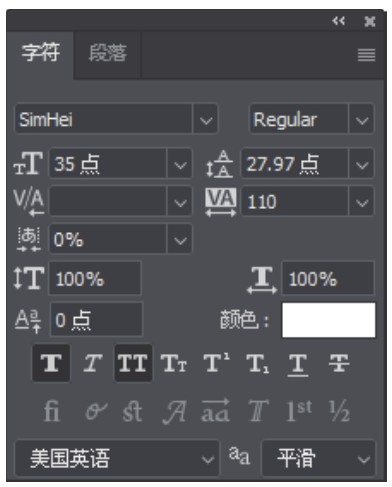Click the tracking VA icon
This screenshot has height=487, width=392.
[x=221, y=202]
